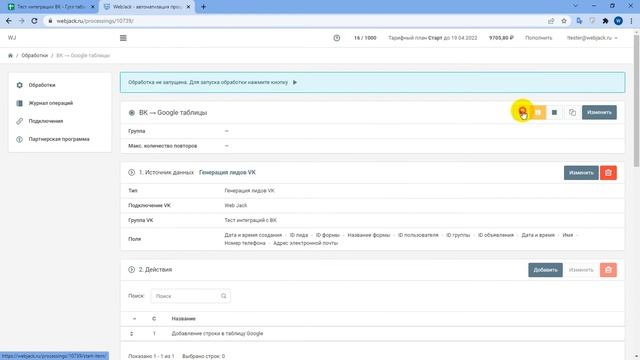
Task: Open the tab search dropdown arrow
Action: click(x=575, y=6)
